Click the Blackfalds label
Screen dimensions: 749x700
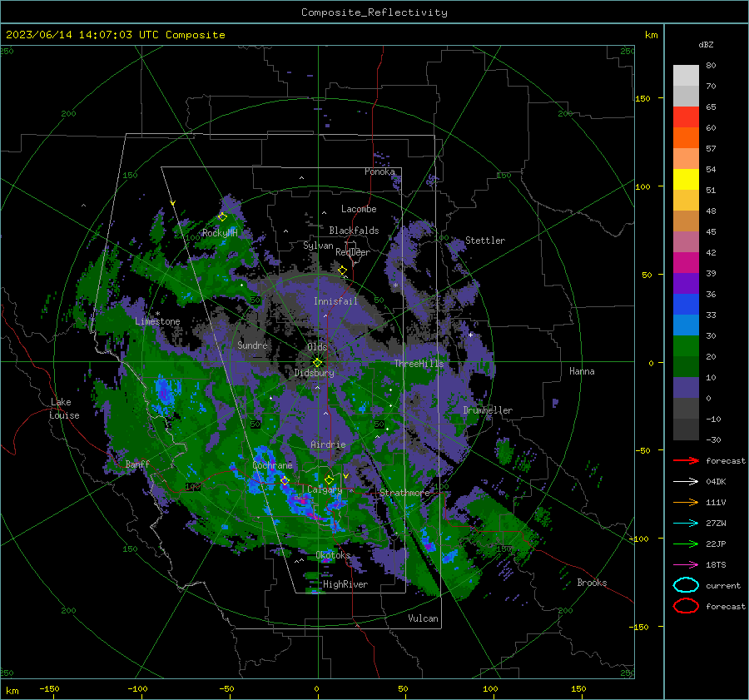pos(354,231)
